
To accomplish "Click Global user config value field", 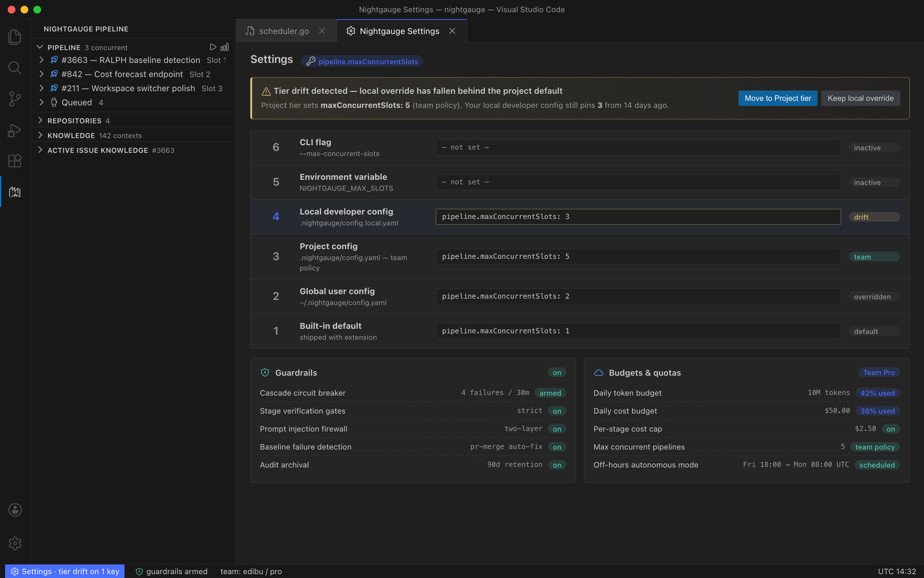I will point(638,296).
